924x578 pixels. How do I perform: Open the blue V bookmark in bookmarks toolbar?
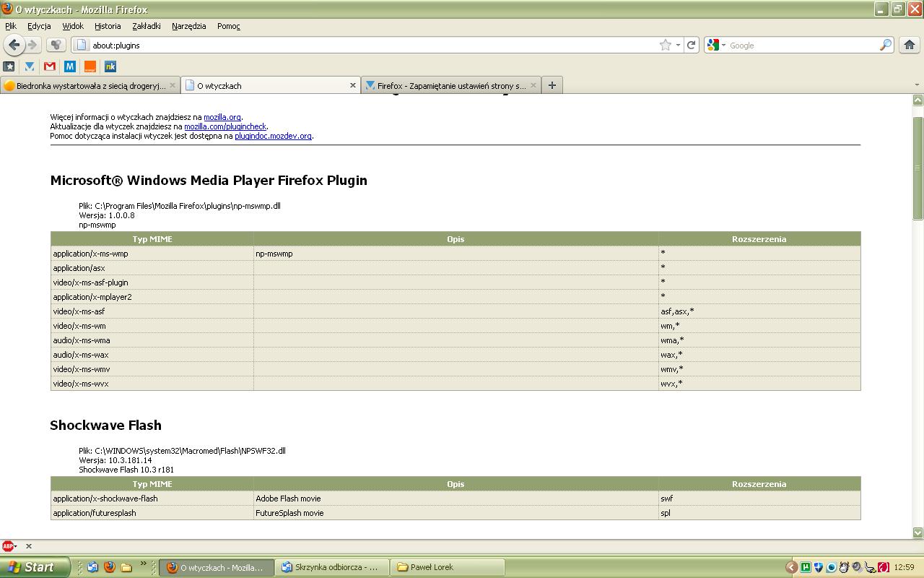pos(30,66)
